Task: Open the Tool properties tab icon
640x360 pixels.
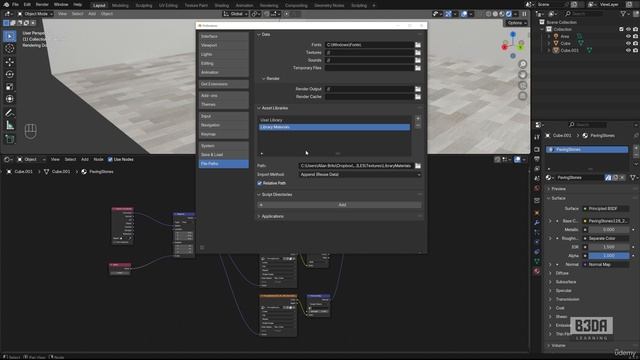Action: coord(537,137)
